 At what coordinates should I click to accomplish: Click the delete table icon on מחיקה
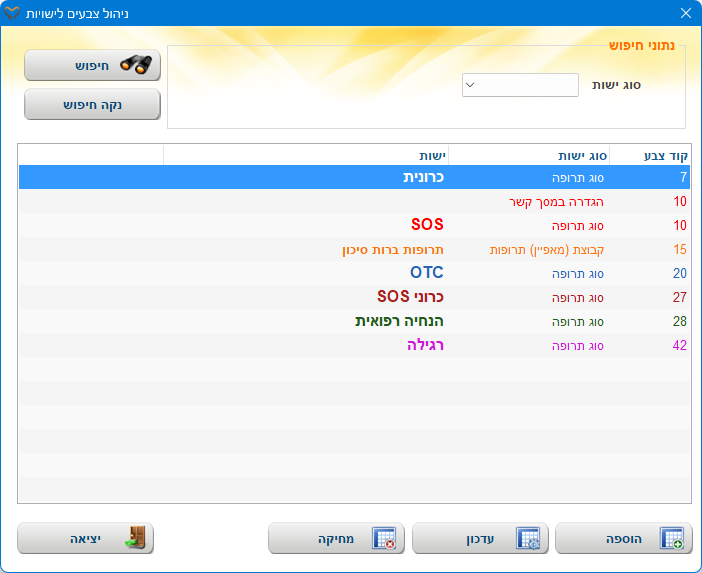click(384, 538)
